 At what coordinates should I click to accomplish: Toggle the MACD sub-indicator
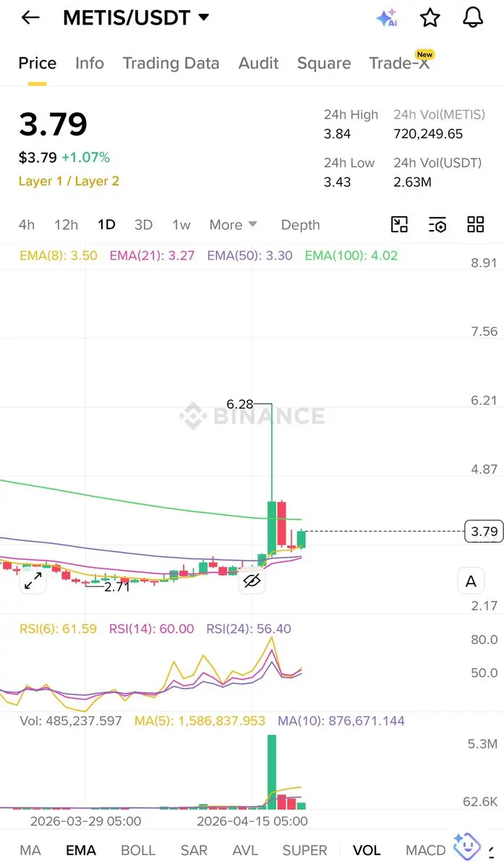[425, 850]
